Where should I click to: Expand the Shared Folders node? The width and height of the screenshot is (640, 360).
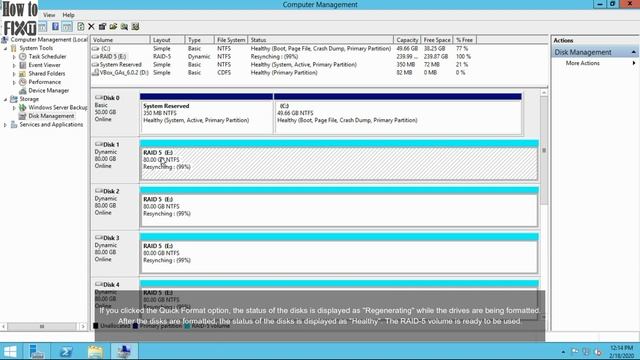[x=14, y=74]
